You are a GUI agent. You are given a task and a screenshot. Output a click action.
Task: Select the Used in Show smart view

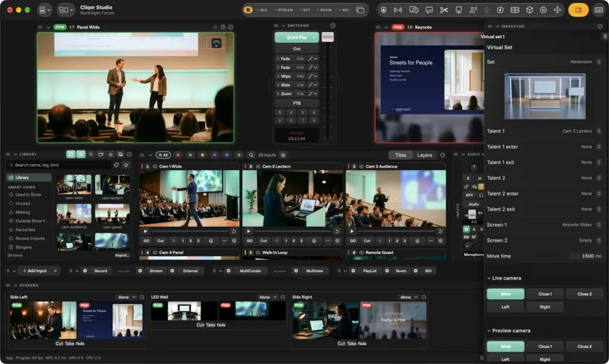[28, 194]
